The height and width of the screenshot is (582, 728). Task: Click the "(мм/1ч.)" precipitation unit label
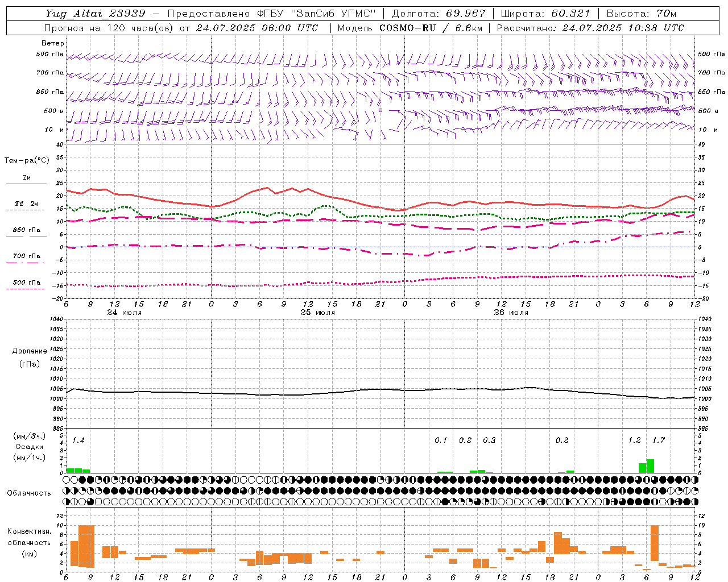(30, 458)
